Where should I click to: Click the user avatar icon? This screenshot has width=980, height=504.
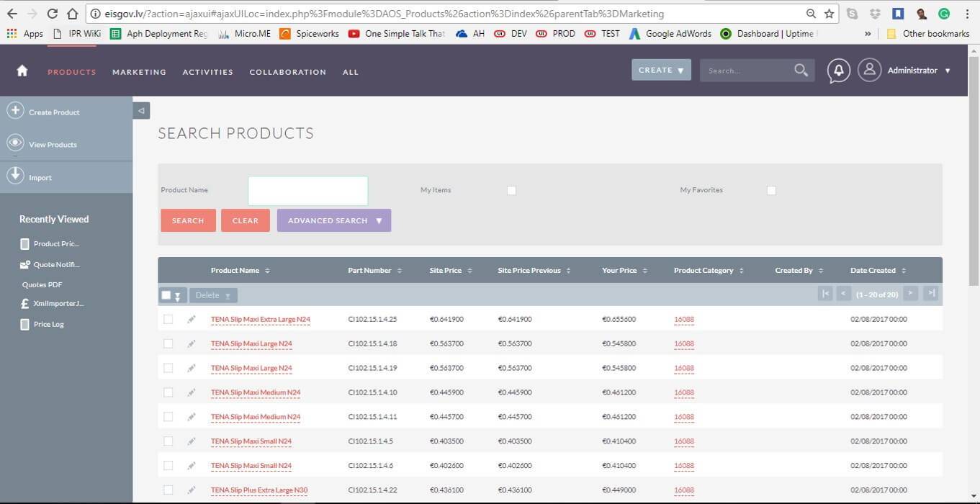(869, 70)
